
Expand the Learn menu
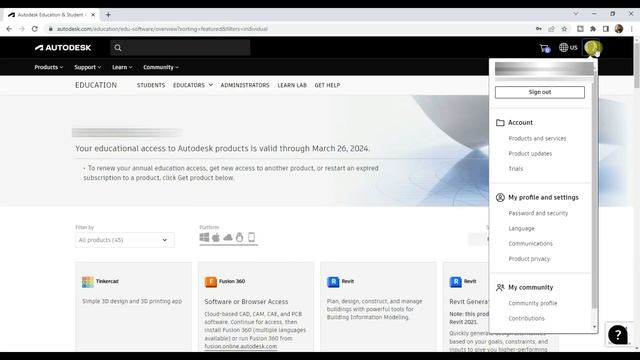coord(122,67)
